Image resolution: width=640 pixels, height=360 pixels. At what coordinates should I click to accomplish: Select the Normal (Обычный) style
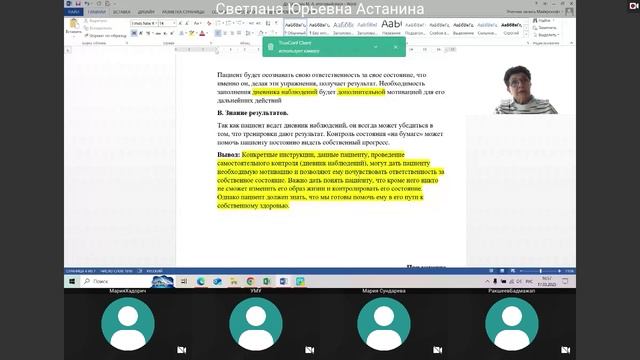pyautogui.click(x=296, y=28)
